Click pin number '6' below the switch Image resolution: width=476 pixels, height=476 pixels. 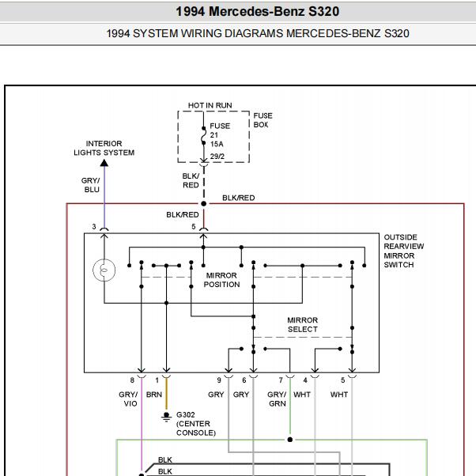[244, 380]
